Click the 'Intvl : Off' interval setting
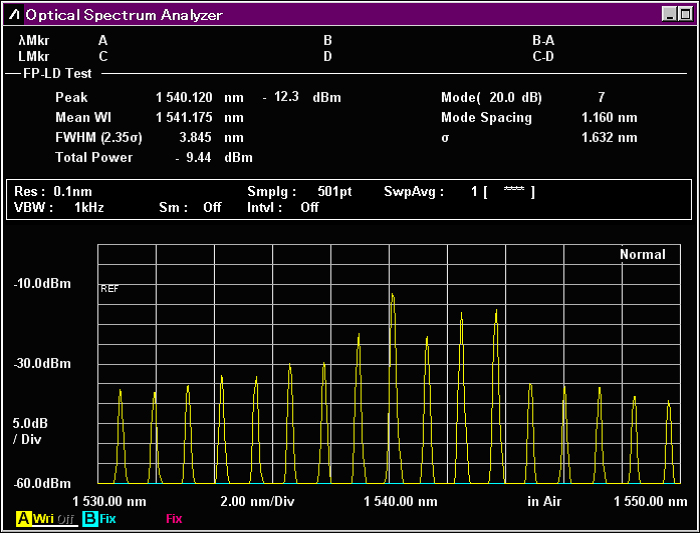This screenshot has height=533, width=700. click(x=283, y=208)
